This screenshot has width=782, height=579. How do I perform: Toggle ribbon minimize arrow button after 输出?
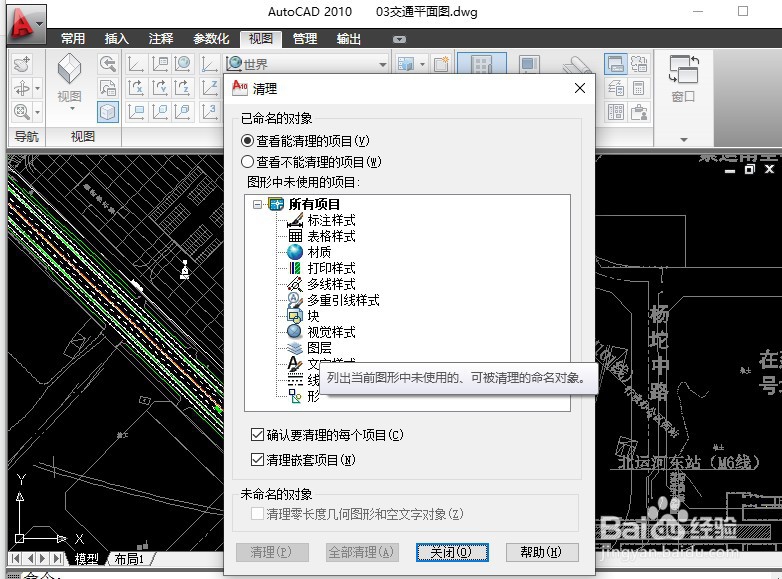(399, 39)
